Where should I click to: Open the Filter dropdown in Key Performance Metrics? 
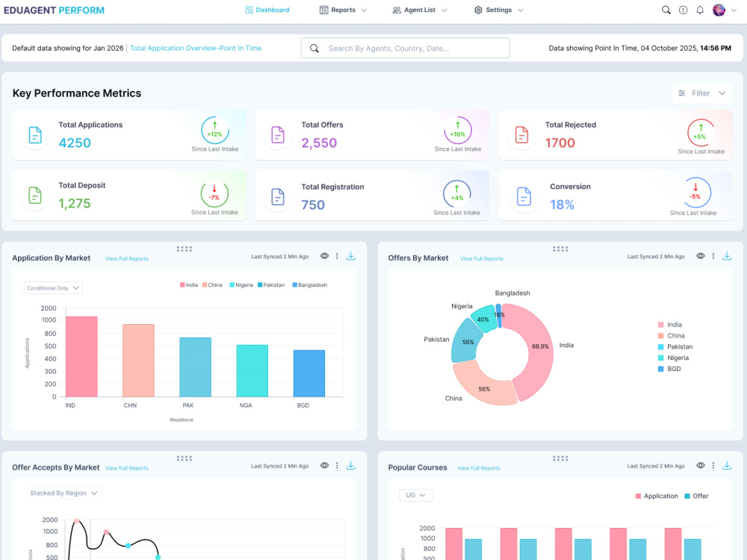[701, 93]
